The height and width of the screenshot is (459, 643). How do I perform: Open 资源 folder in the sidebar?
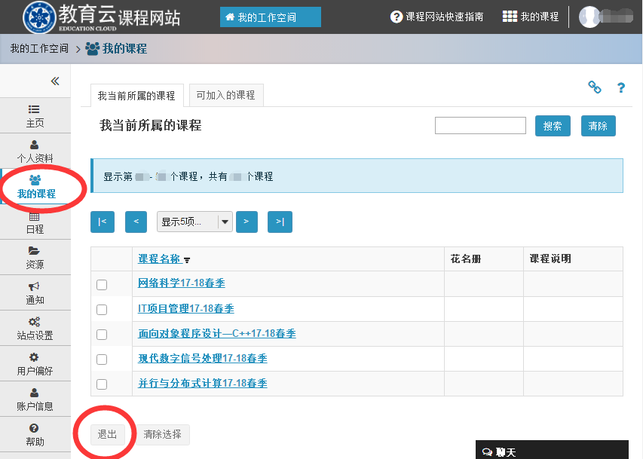[x=35, y=257]
